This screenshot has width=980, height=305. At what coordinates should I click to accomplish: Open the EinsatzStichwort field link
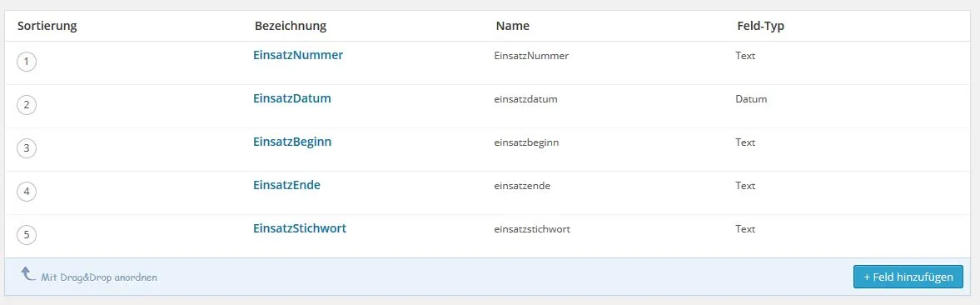coord(300,228)
